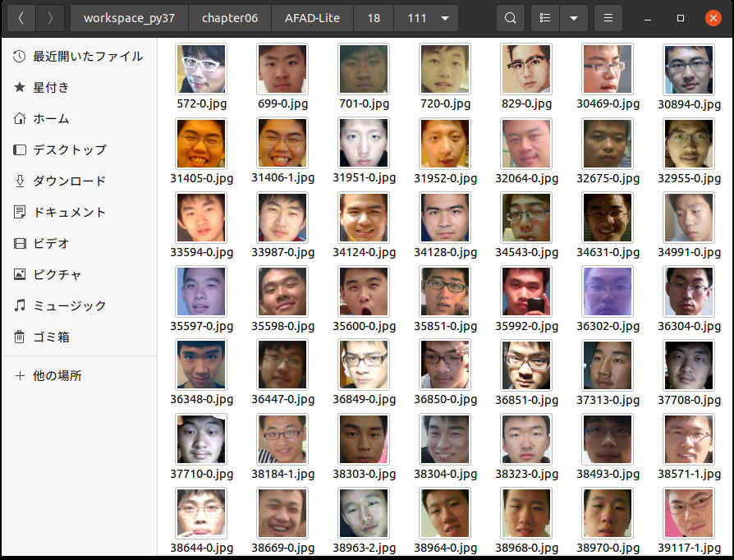
Task: Click file name 34543-0.jpg
Action: click(x=526, y=252)
